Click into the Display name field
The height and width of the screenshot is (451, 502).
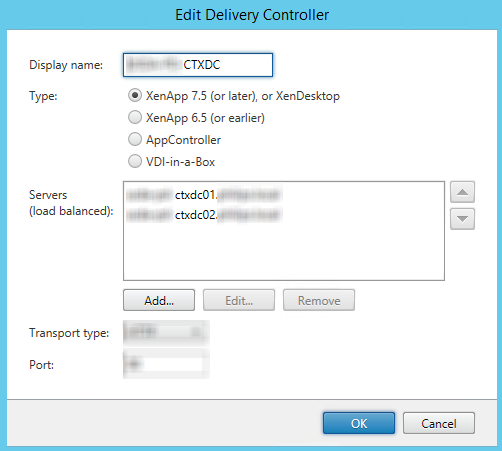click(198, 65)
